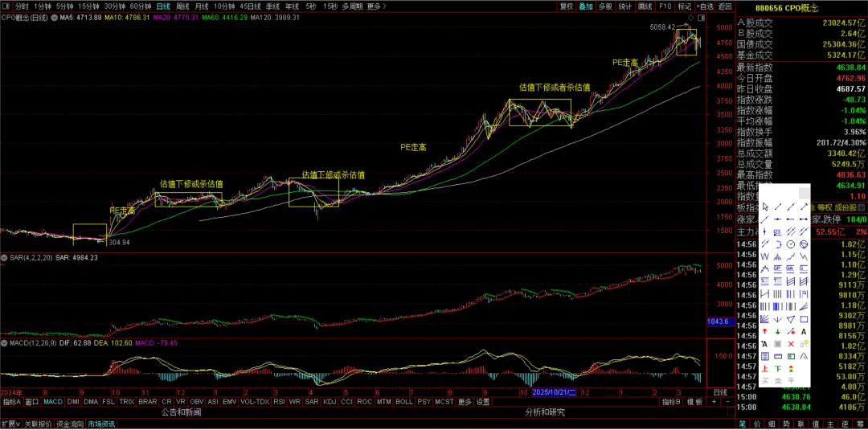Viewport: 868px width, 430px height.
Task: Click the 返回 back button
Action: coord(725,6)
